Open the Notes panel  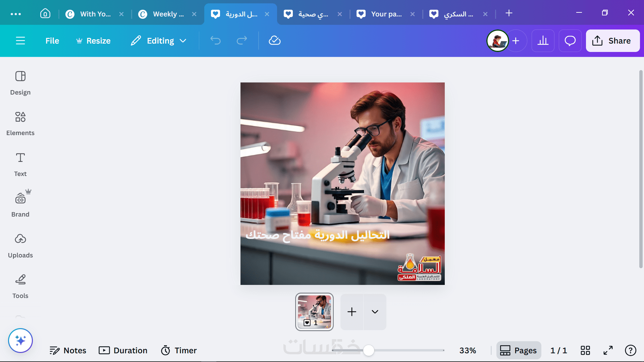[x=68, y=350]
